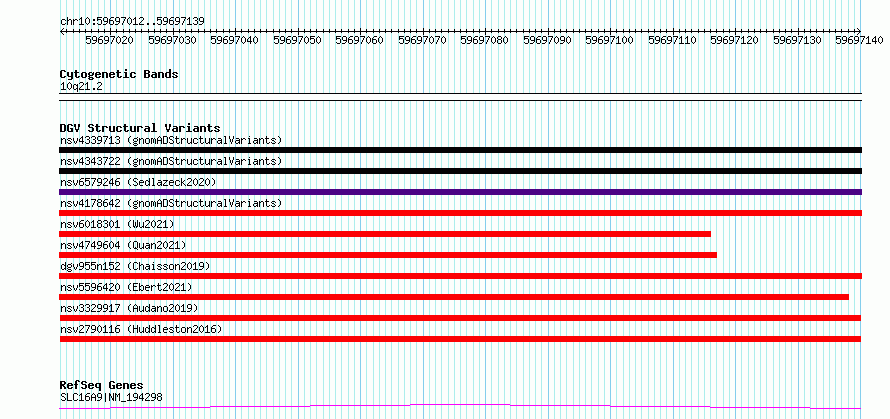Open the dgv955n152 (Chaisson2019) label

(x=135, y=266)
